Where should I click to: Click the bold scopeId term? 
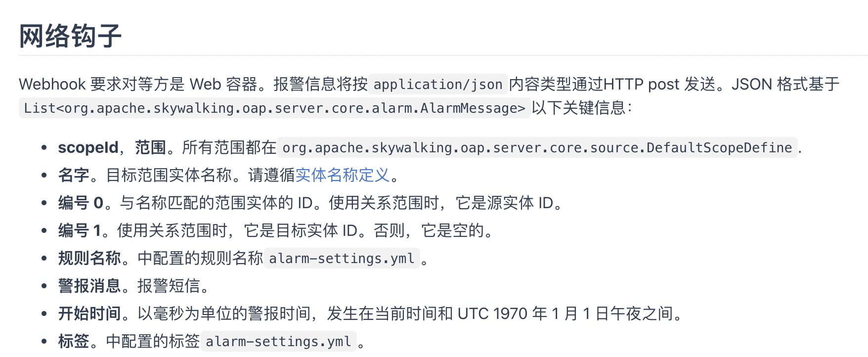click(88, 147)
